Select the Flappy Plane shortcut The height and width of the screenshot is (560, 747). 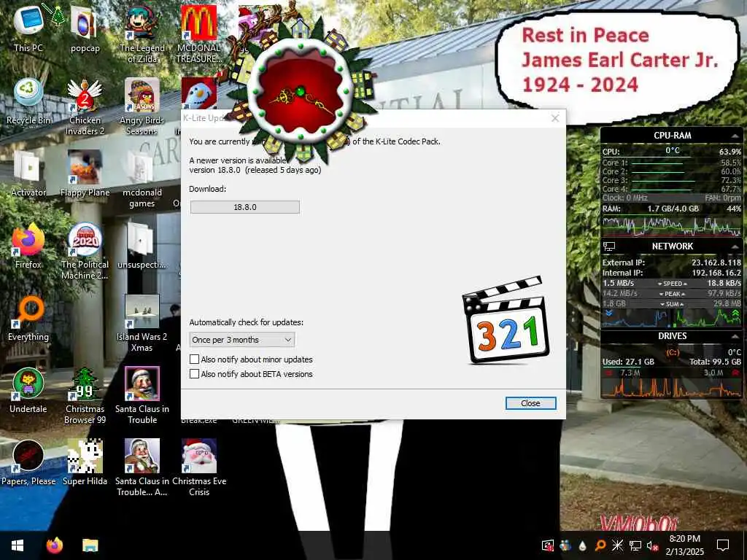pyautogui.click(x=85, y=174)
